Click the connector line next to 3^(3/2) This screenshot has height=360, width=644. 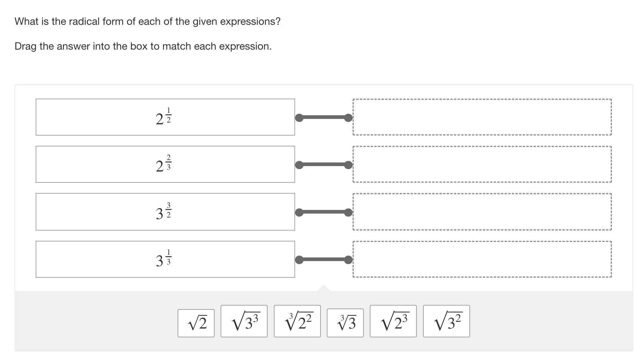coord(324,212)
